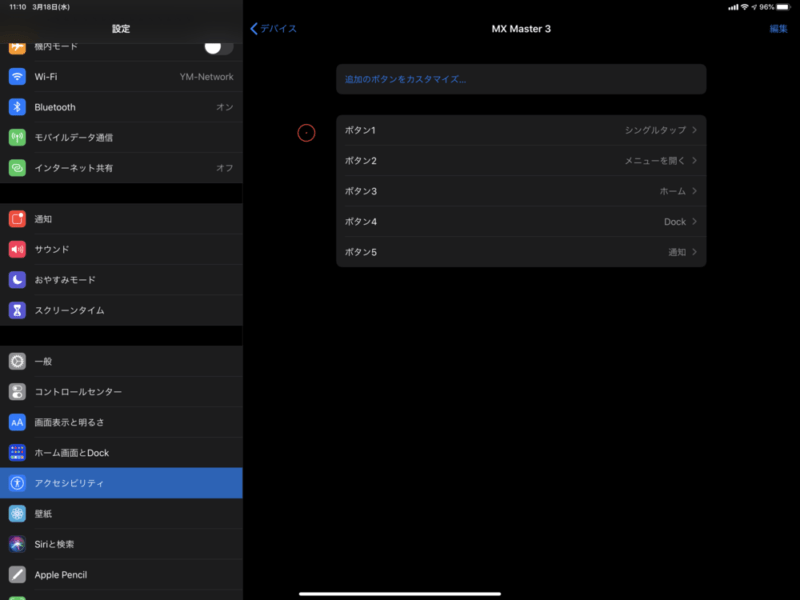Tap the Apple Pencil icon
The image size is (800, 600).
(17, 574)
